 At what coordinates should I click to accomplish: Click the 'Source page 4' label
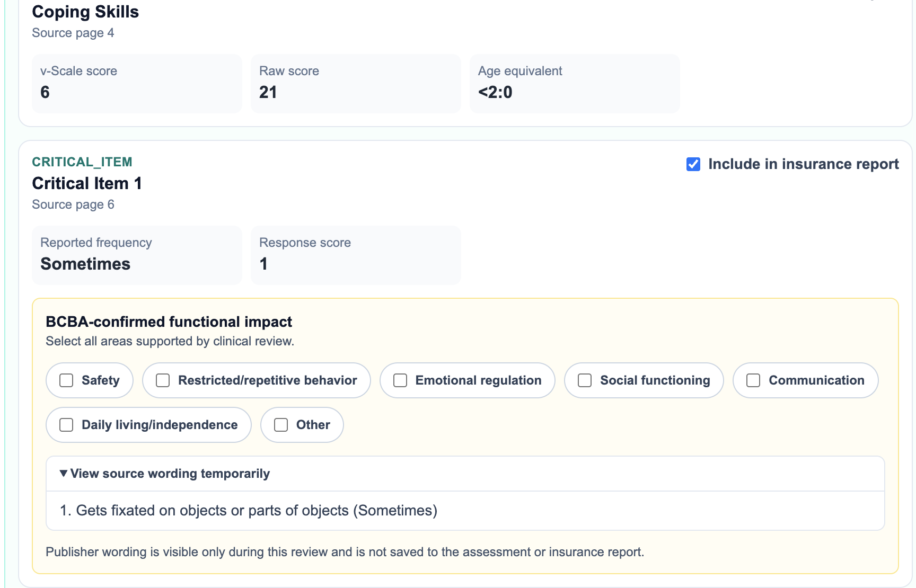click(73, 33)
